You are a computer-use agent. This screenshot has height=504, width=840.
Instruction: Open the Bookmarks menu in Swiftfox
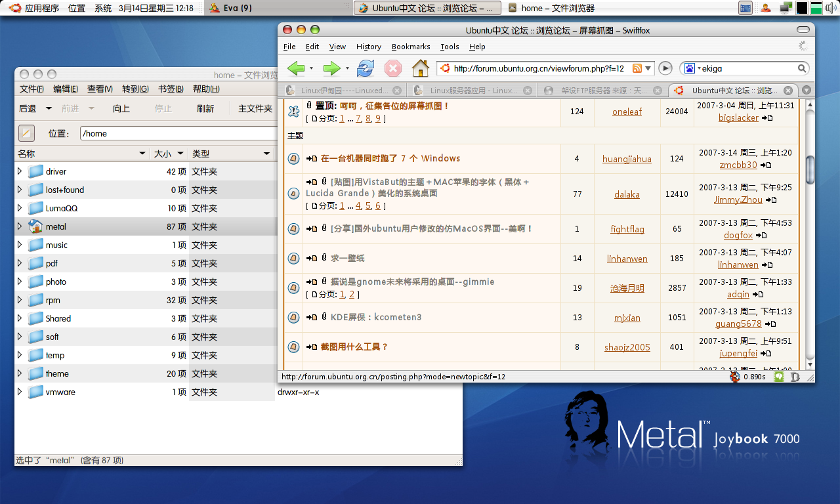coord(411,47)
